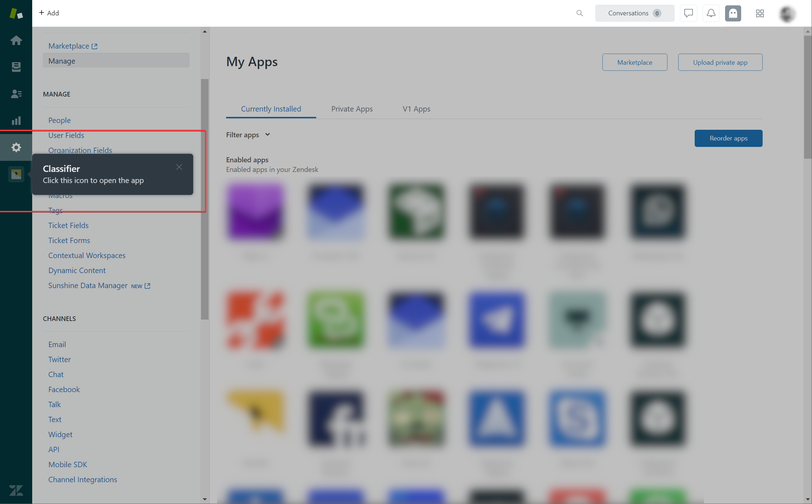This screenshot has width=812, height=504.
Task: Open the Text channel link
Action: [x=55, y=419]
